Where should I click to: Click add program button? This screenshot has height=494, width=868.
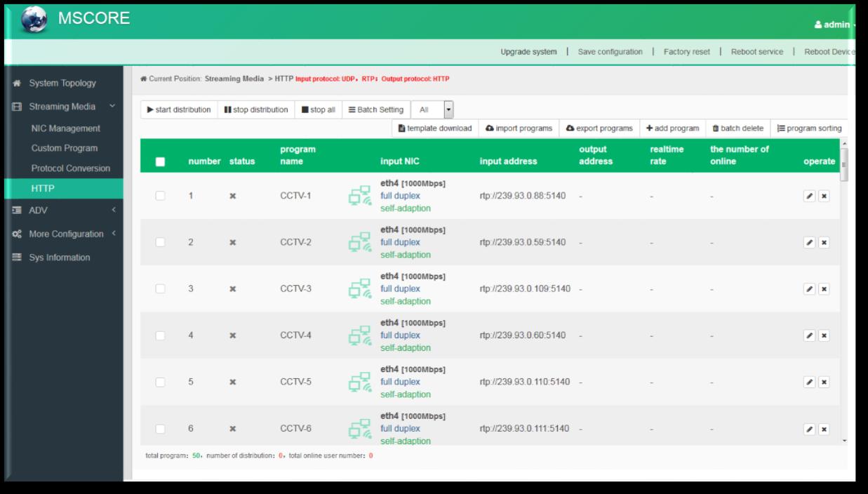tap(672, 128)
